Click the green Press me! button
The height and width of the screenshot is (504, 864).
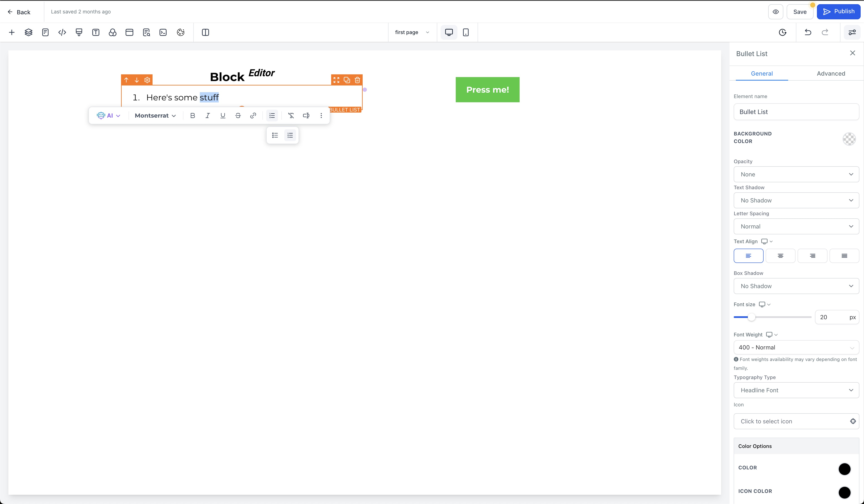(x=487, y=89)
